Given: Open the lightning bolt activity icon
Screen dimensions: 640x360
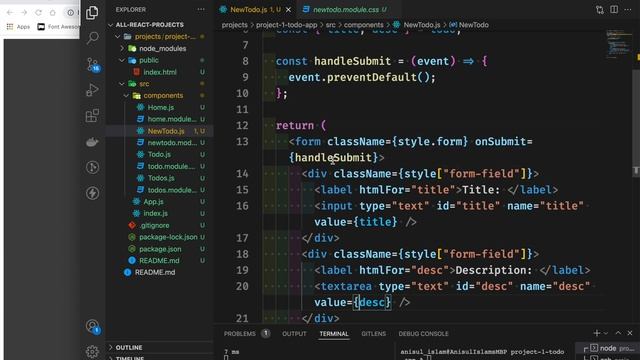Looking at the screenshot, I should point(92,193).
